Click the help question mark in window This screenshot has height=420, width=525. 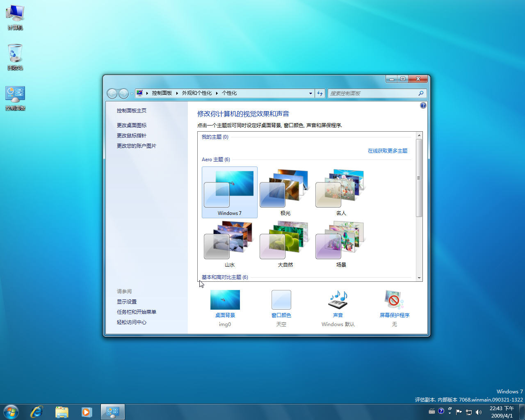click(423, 106)
